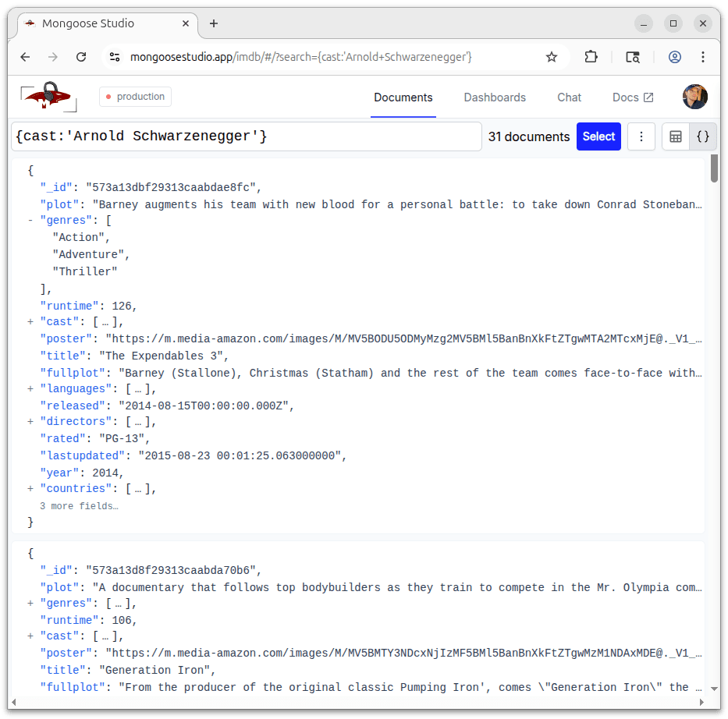Click the Generation Iron fullplot text
This screenshot has height=719, width=728.
point(410,688)
